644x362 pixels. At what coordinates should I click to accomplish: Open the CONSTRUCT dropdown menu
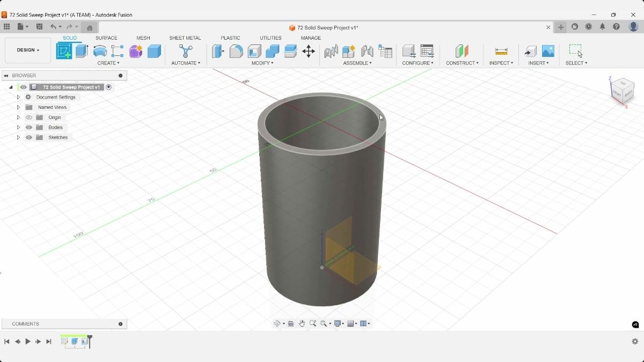(462, 63)
